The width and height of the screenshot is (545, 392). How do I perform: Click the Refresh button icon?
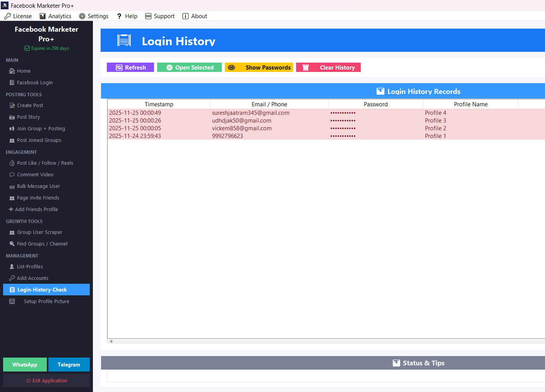point(119,68)
